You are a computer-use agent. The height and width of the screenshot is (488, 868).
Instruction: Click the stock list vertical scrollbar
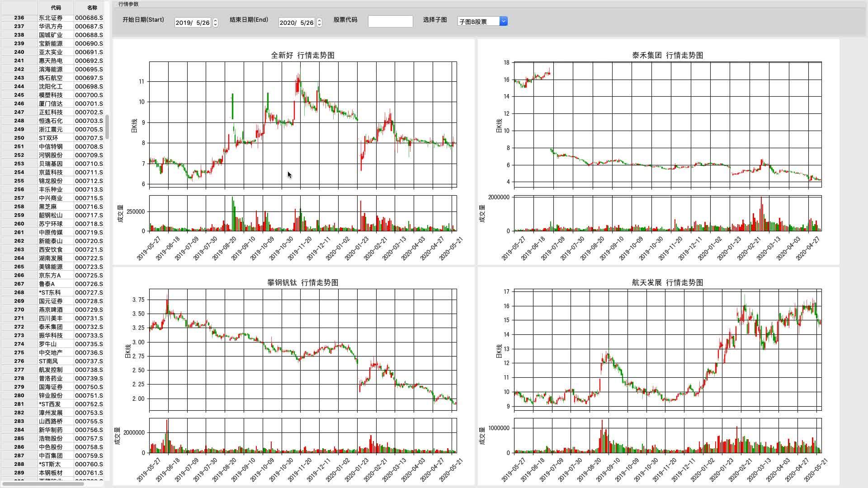point(107,127)
